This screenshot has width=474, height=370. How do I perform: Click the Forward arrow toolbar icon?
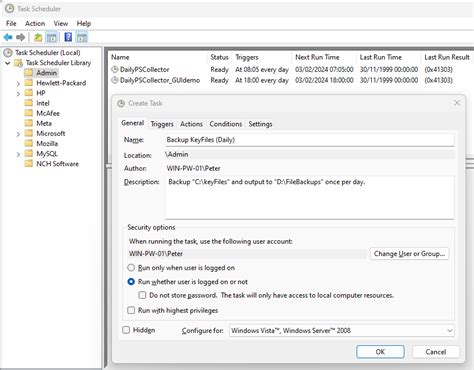[21, 37]
